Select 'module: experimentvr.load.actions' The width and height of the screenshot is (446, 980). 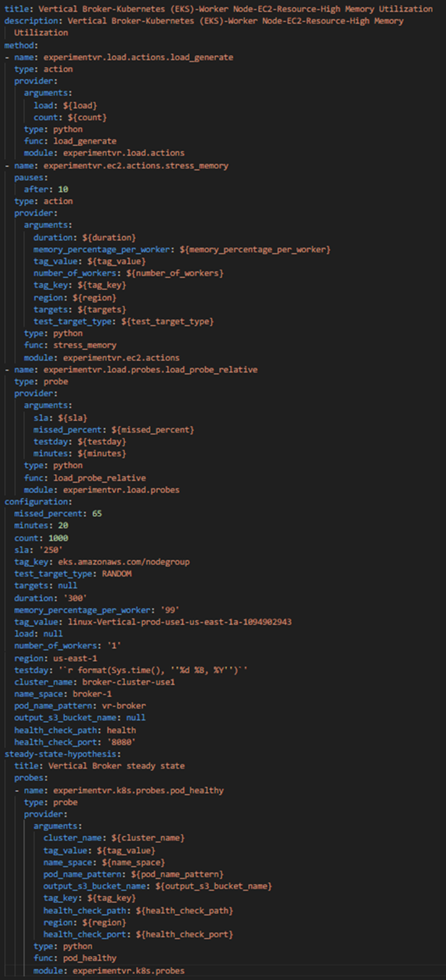[104, 153]
